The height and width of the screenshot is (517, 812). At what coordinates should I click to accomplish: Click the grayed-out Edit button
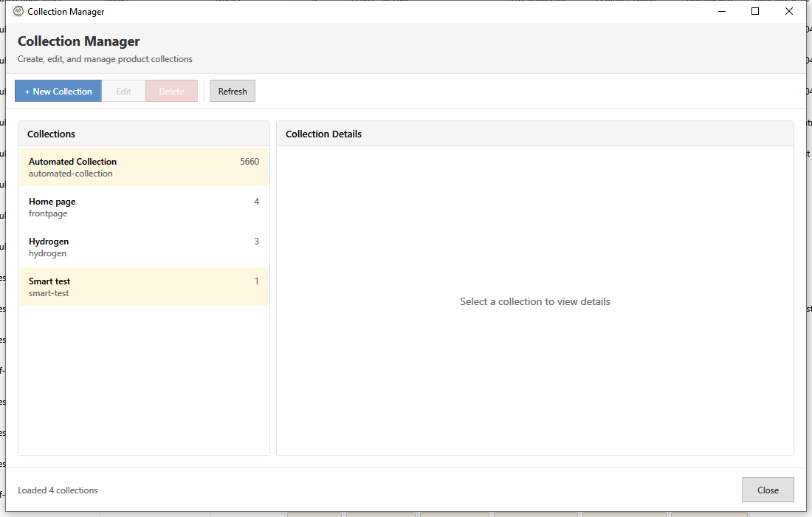point(123,92)
